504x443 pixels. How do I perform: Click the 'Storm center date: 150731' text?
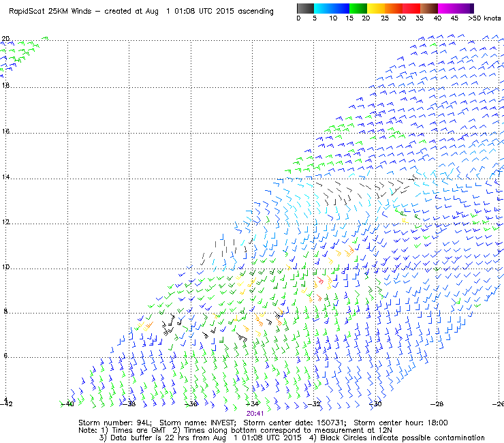[294, 423]
